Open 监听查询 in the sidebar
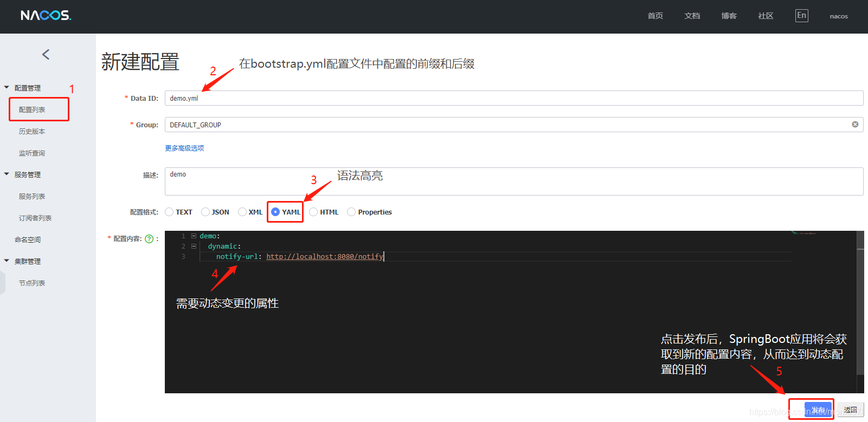868x422 pixels. pos(32,153)
